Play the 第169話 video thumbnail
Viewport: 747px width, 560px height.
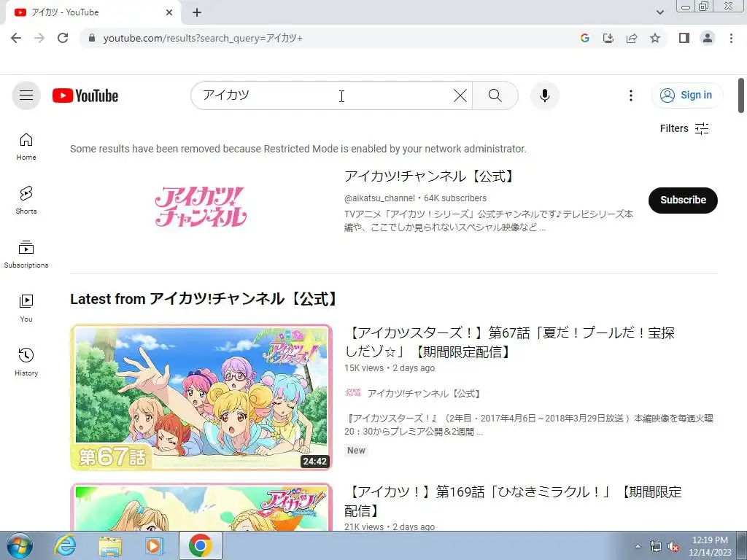(x=201, y=507)
